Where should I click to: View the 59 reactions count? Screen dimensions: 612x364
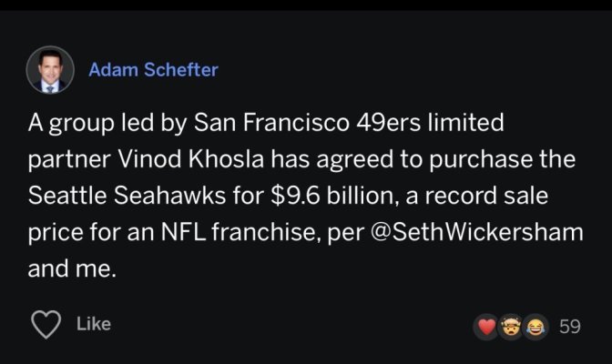pos(570,326)
